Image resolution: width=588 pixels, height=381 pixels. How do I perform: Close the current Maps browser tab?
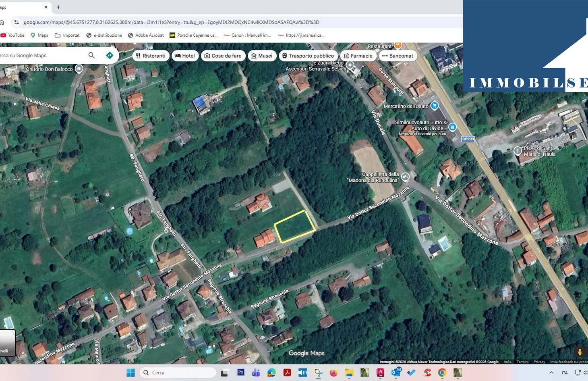pyautogui.click(x=46, y=7)
